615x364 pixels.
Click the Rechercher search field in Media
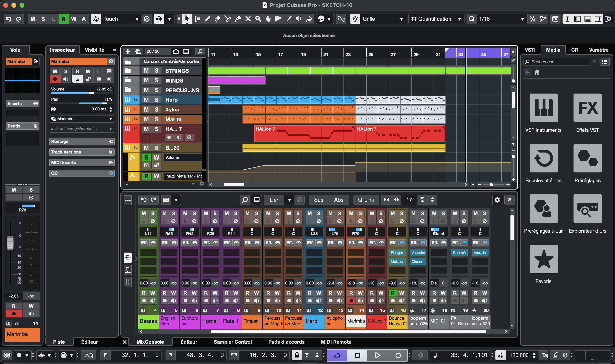pos(557,62)
